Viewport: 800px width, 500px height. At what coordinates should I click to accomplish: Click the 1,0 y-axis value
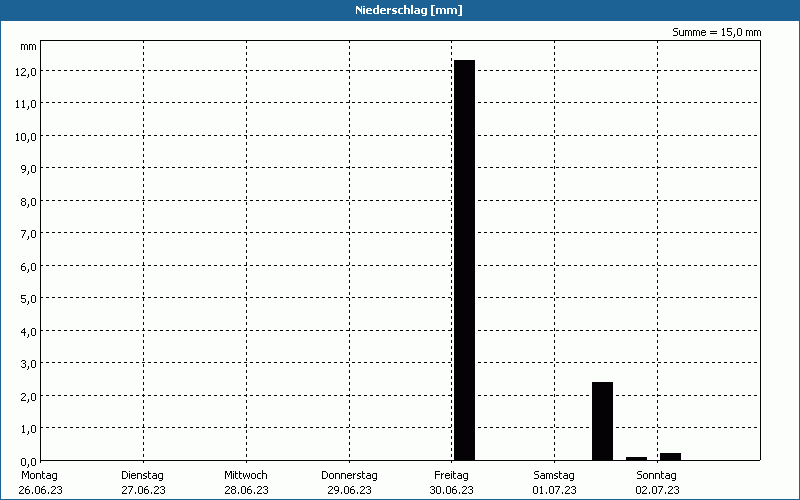coord(28,429)
